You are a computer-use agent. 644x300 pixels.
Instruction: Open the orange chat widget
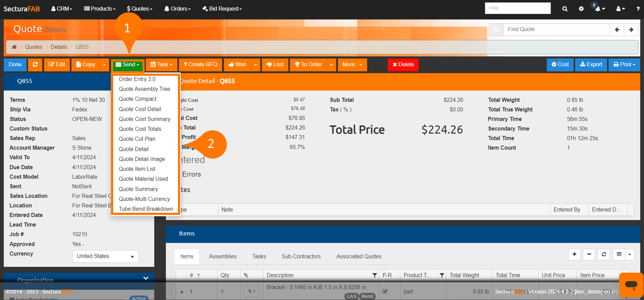[631, 285]
